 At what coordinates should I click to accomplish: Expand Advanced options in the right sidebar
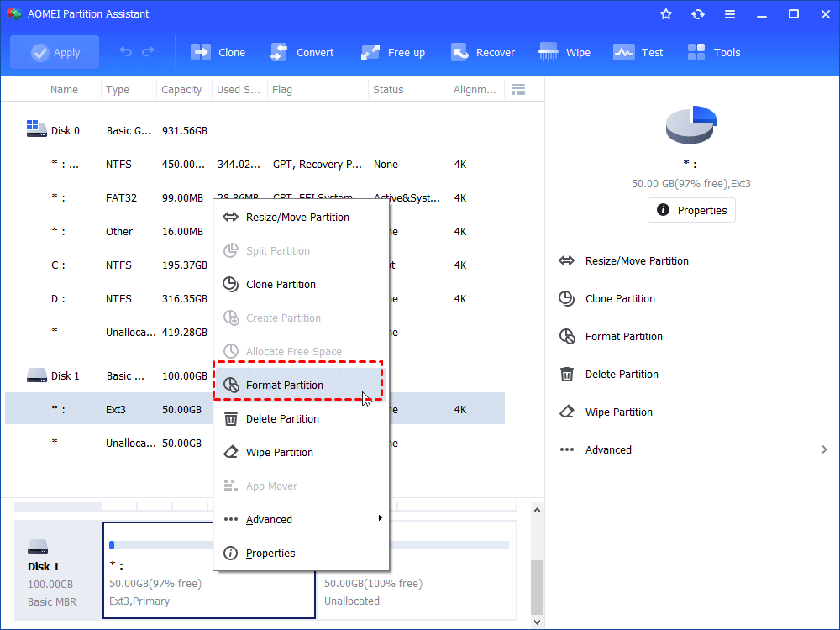click(608, 449)
